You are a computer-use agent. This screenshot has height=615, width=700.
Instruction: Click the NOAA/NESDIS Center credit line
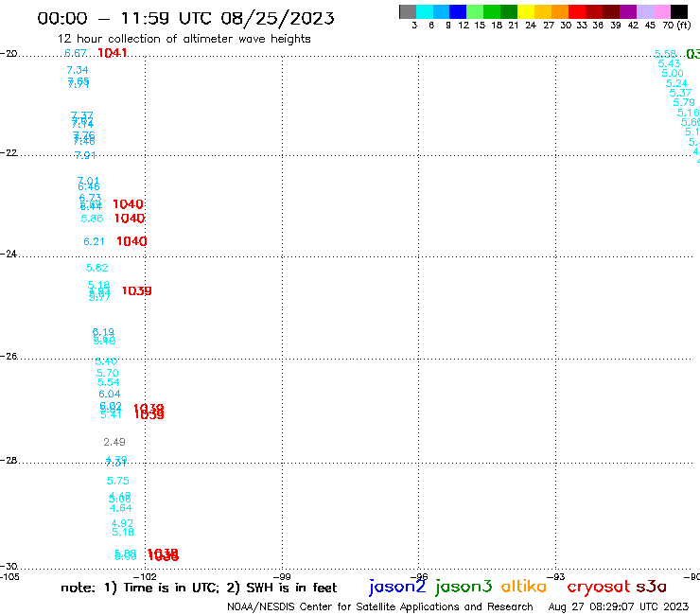click(x=380, y=607)
